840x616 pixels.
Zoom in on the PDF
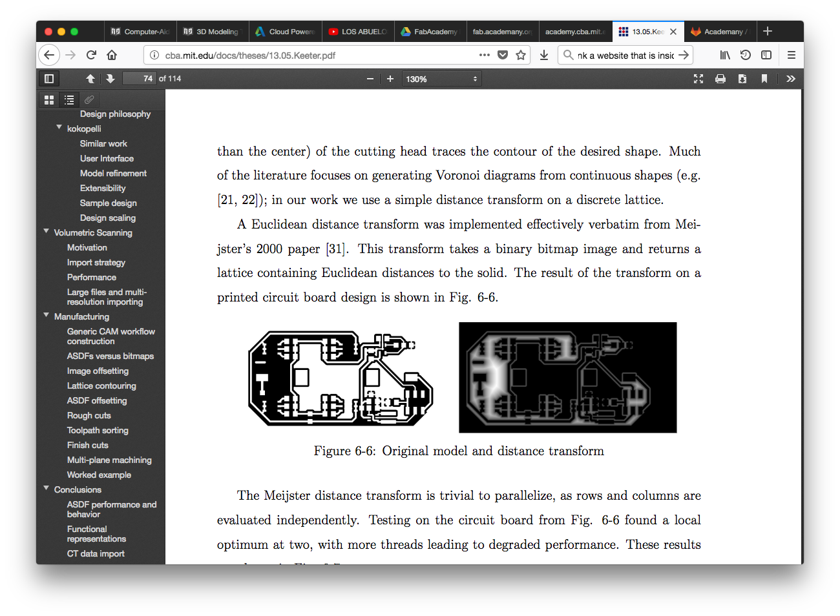pos(390,79)
